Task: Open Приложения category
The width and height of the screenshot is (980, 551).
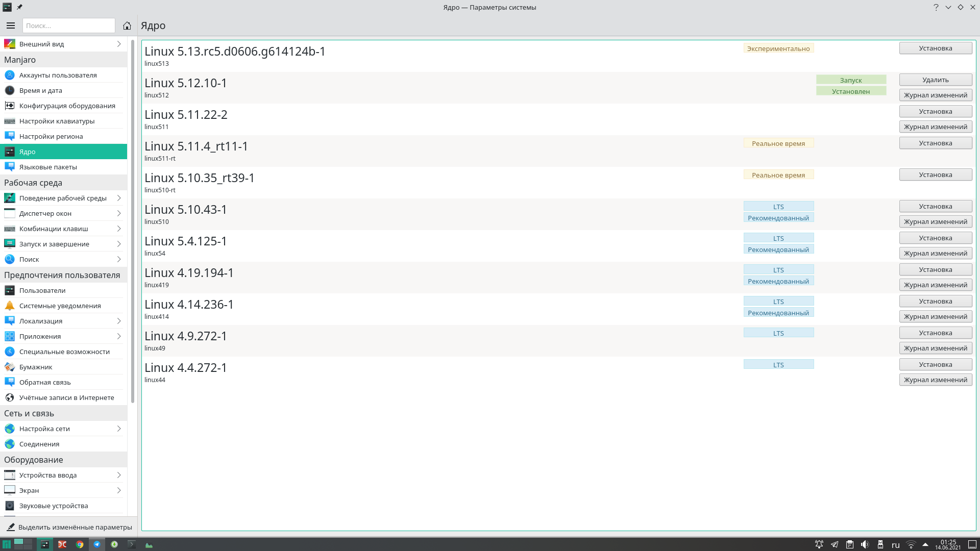Action: click(63, 336)
